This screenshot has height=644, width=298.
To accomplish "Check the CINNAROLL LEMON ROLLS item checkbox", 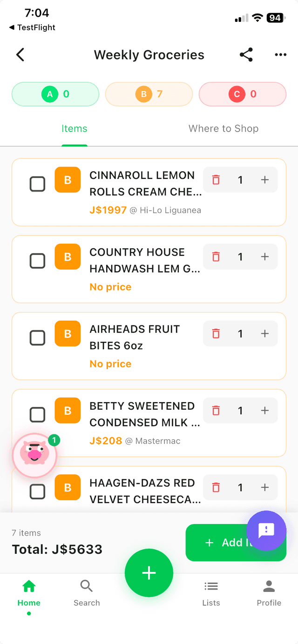I will [37, 184].
